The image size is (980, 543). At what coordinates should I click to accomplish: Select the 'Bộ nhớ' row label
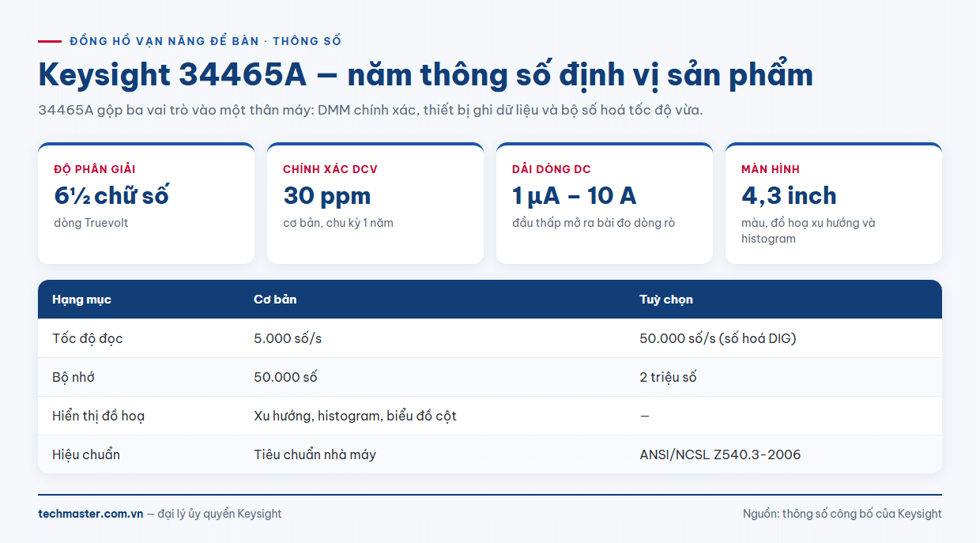click(73, 377)
